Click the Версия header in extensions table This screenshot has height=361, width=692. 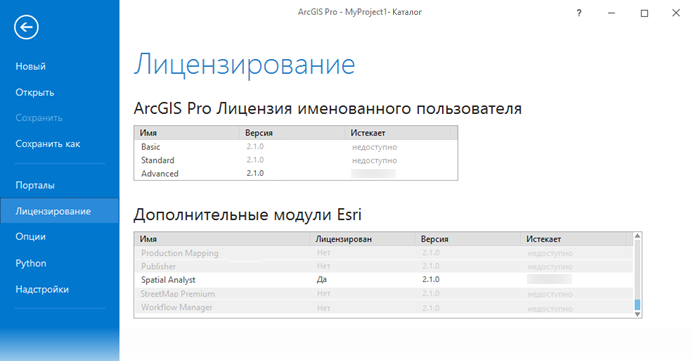[434, 239]
